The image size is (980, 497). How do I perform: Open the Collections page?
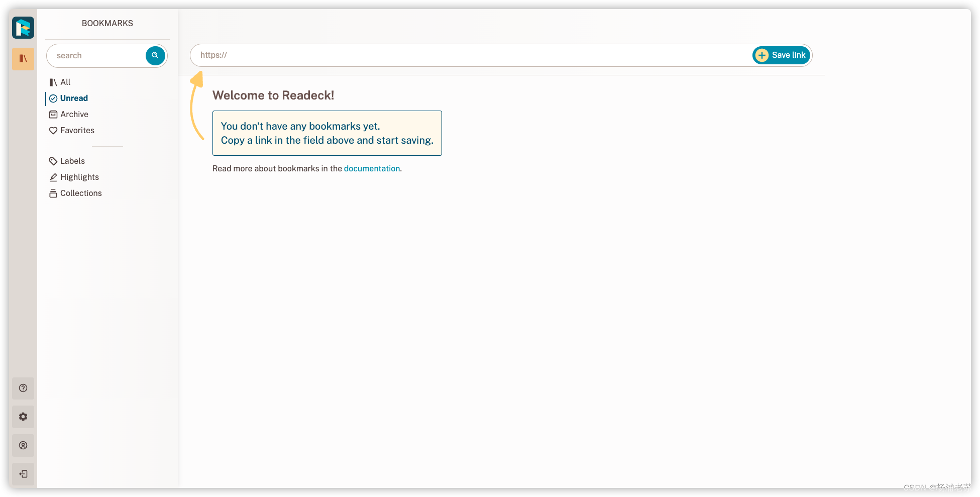tap(75, 193)
